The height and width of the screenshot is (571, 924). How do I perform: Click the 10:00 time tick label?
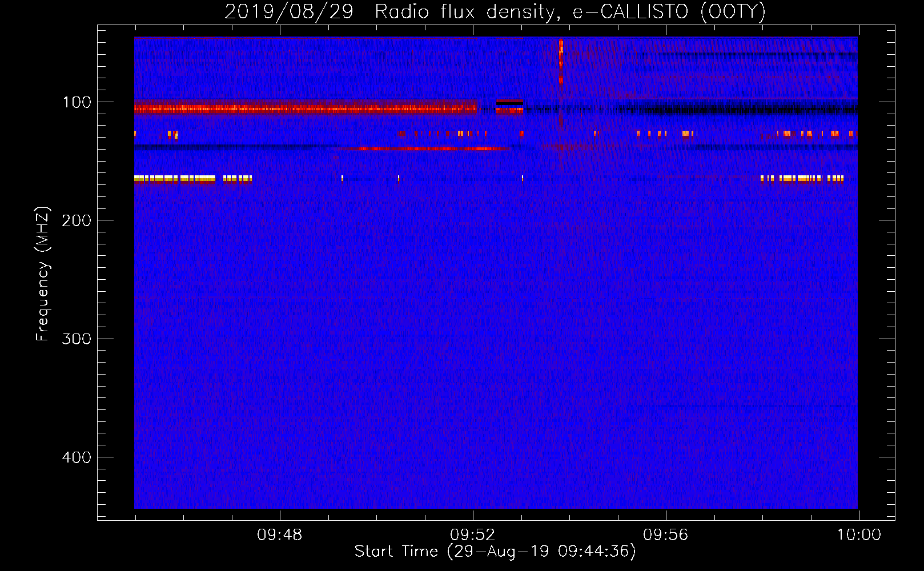coord(859,535)
